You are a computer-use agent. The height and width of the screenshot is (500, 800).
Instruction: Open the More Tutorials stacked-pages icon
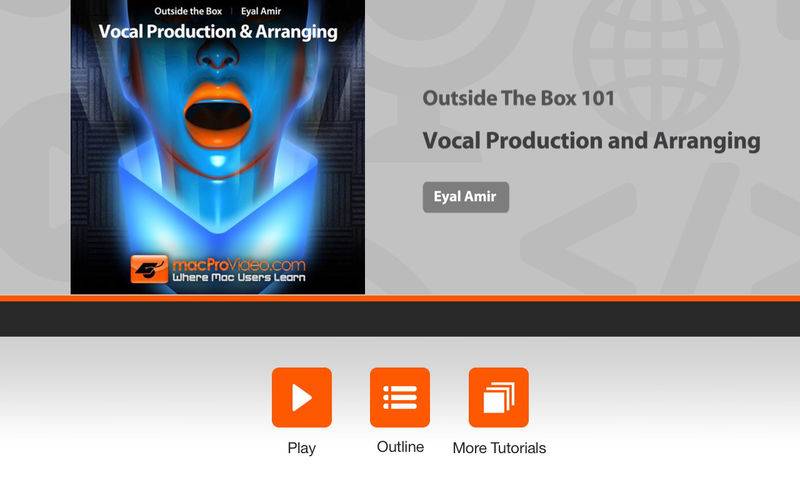[498, 397]
